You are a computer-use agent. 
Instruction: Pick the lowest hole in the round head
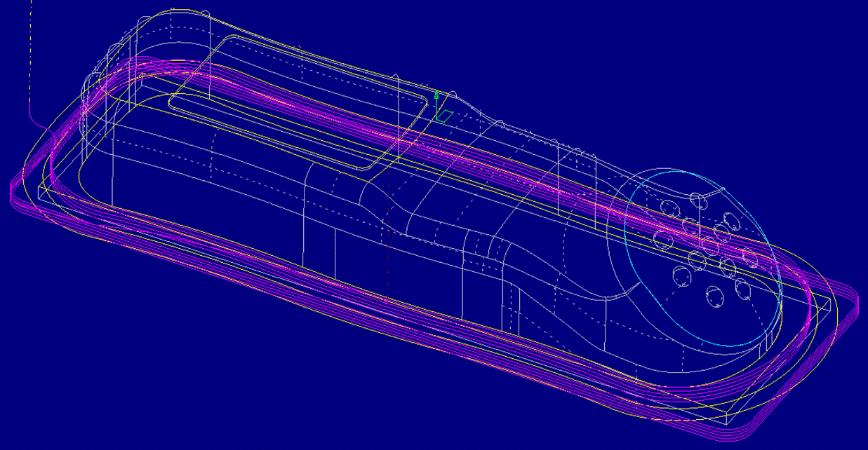pos(714,296)
